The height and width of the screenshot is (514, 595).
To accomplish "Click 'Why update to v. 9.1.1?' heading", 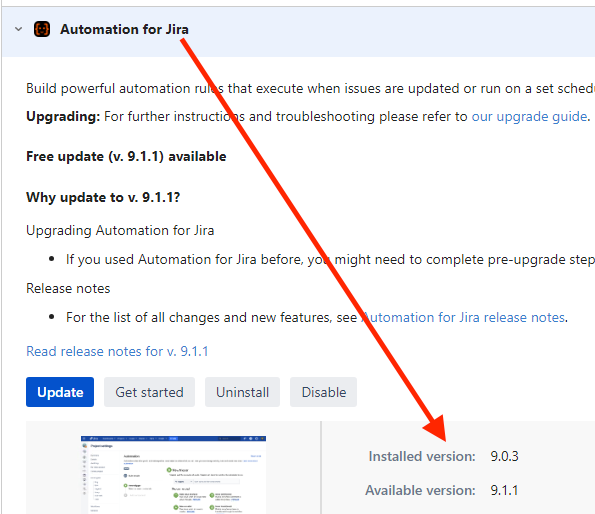I will click(x=103, y=197).
